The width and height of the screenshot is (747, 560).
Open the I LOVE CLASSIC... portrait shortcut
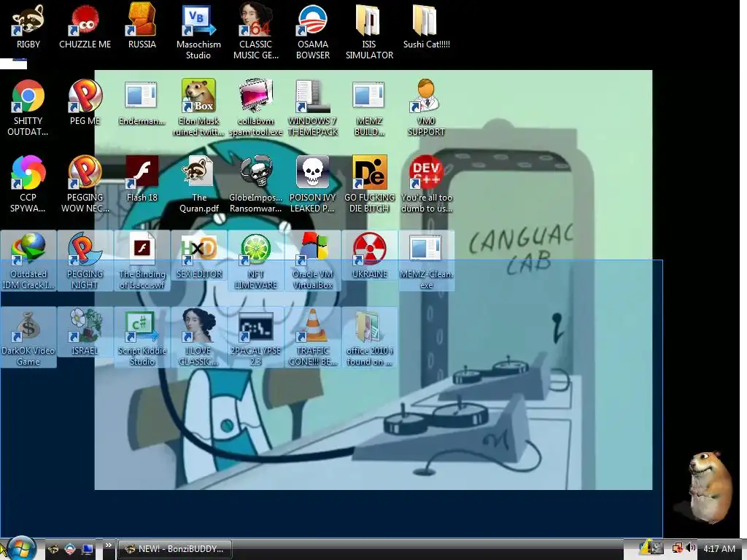pyautogui.click(x=198, y=338)
